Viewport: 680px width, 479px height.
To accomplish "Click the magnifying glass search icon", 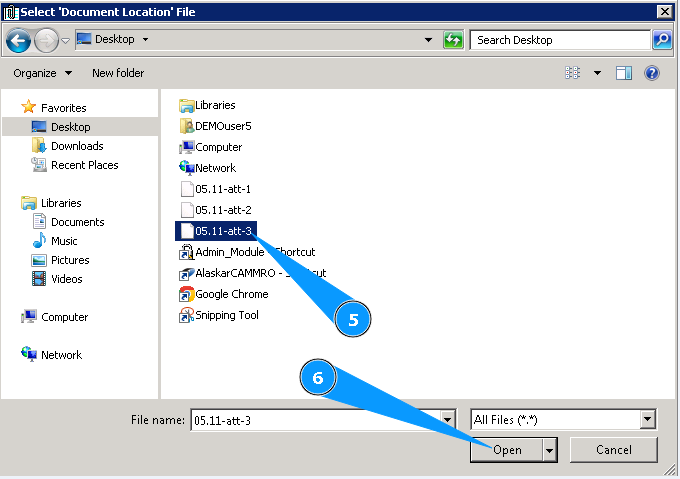I will click(x=662, y=40).
